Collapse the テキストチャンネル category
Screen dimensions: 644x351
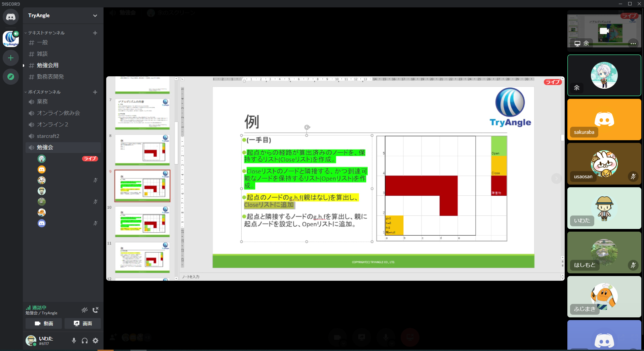click(x=46, y=33)
